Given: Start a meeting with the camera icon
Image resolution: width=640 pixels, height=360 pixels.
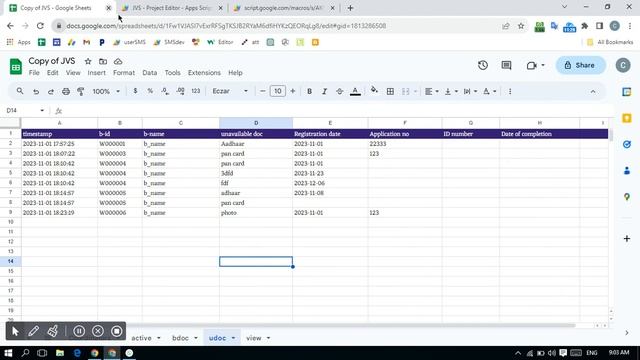Looking at the screenshot, I should [x=531, y=65].
